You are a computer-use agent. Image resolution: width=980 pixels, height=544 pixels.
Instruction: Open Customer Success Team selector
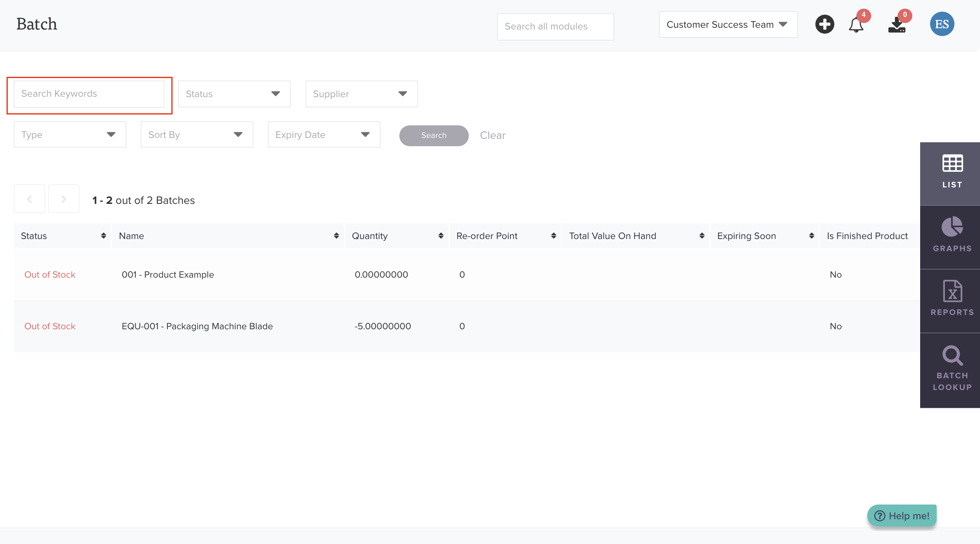coord(728,25)
